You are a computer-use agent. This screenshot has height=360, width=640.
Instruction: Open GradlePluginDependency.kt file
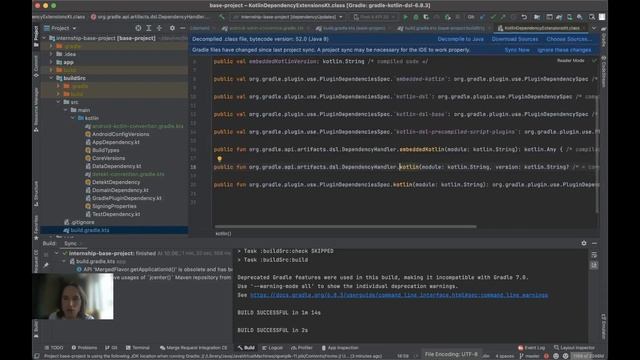[126, 198]
